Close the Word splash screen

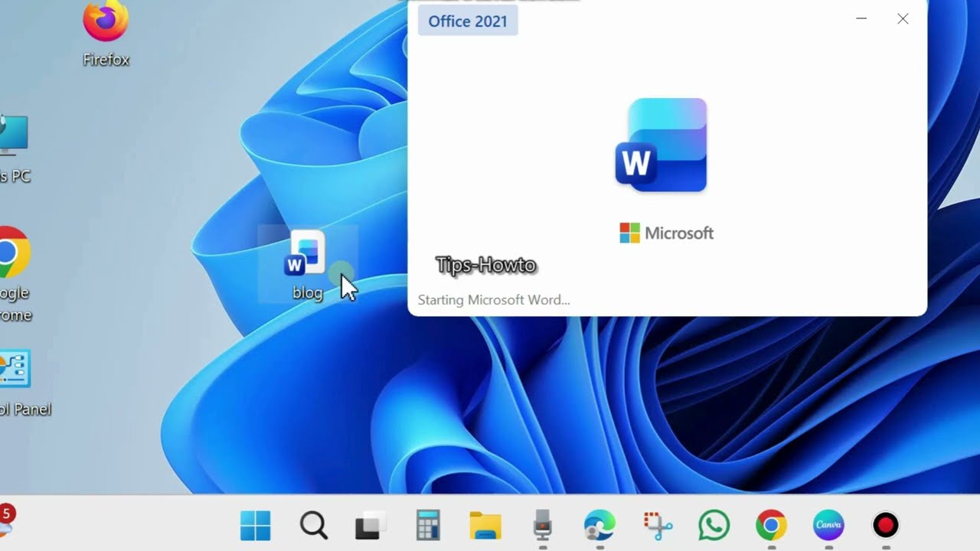click(x=903, y=19)
